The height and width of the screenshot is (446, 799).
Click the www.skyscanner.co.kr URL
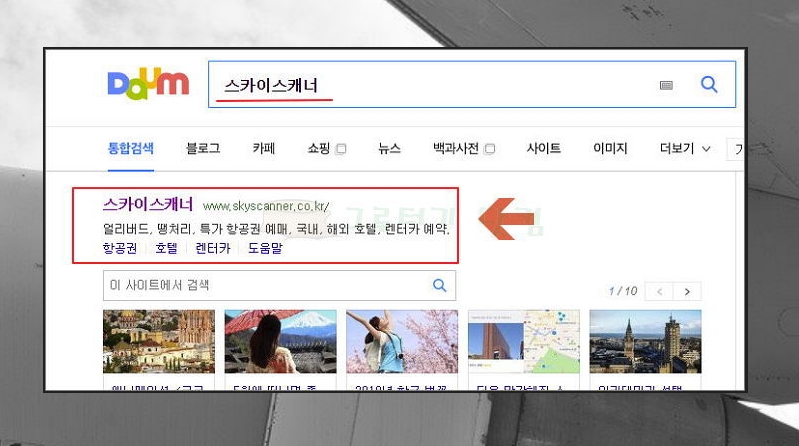coord(266,206)
